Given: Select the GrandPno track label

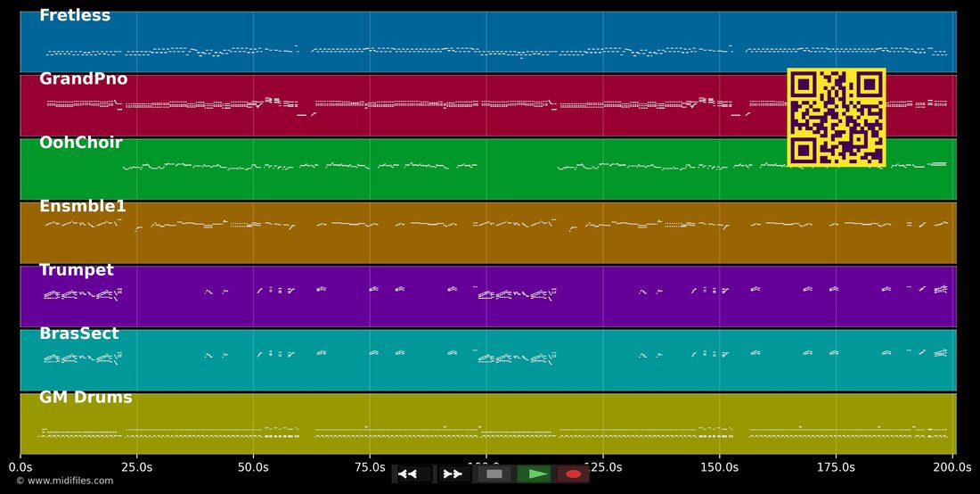Looking at the screenshot, I should pyautogui.click(x=83, y=78).
